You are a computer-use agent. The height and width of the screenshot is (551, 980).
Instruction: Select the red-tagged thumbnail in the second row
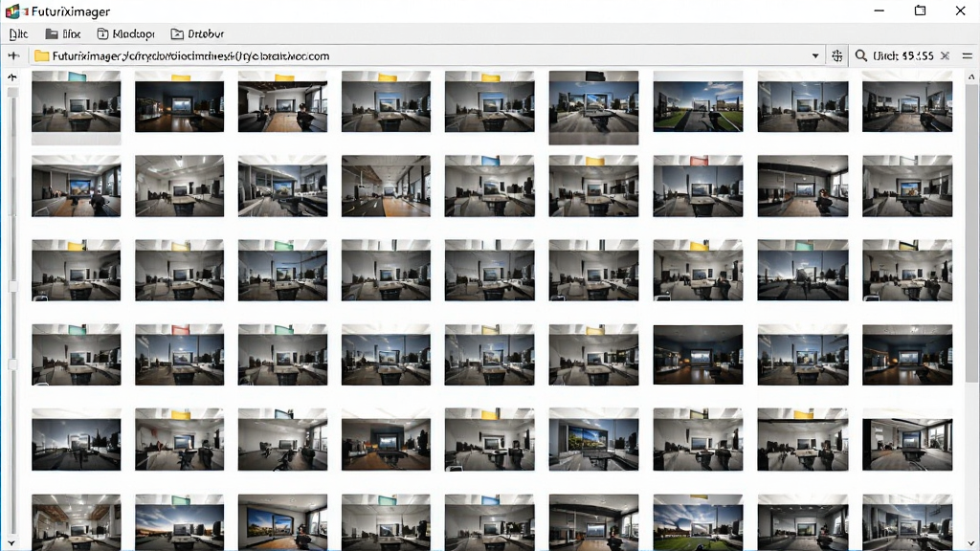tap(698, 187)
